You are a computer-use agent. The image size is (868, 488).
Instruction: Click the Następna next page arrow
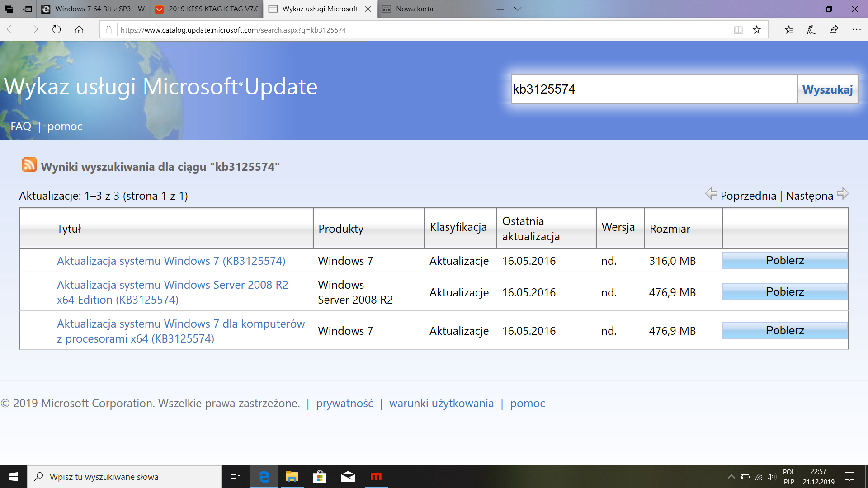point(843,194)
